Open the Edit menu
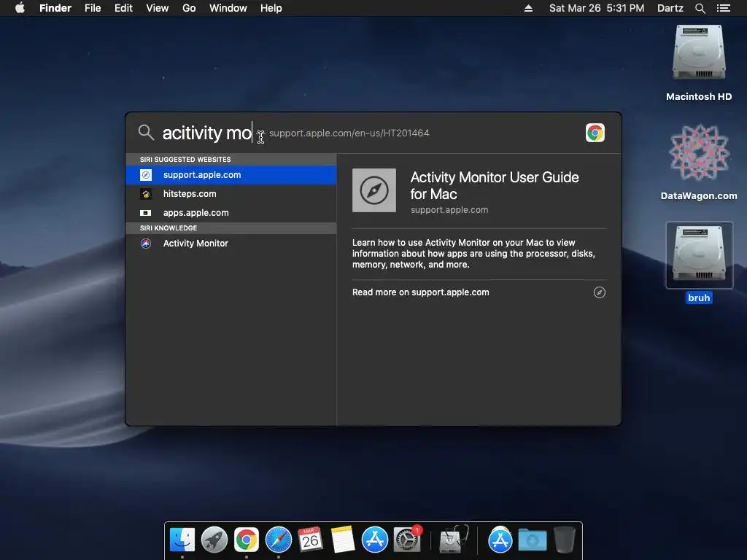This screenshot has height=560, width=747. (x=123, y=8)
